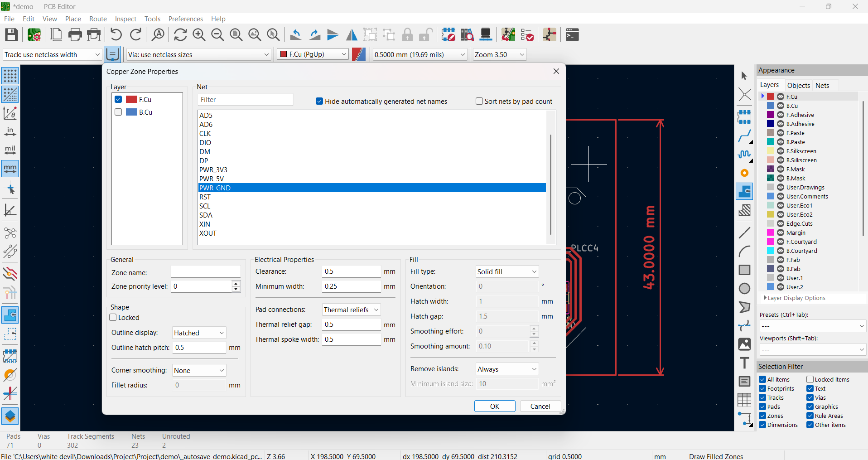Open the Zoom 3.50 dropdown
The image size is (868, 460).
pyautogui.click(x=499, y=55)
